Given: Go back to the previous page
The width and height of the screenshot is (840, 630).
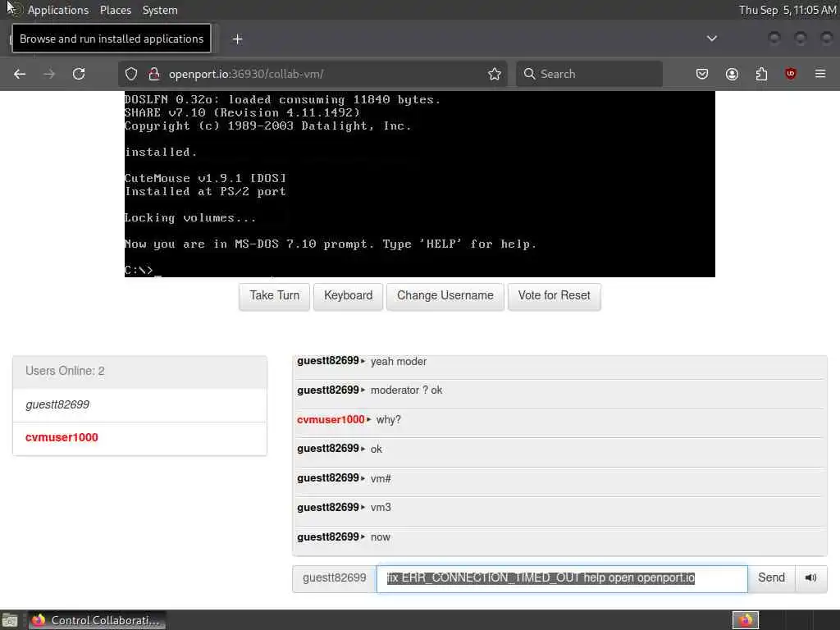Looking at the screenshot, I should tap(20, 74).
